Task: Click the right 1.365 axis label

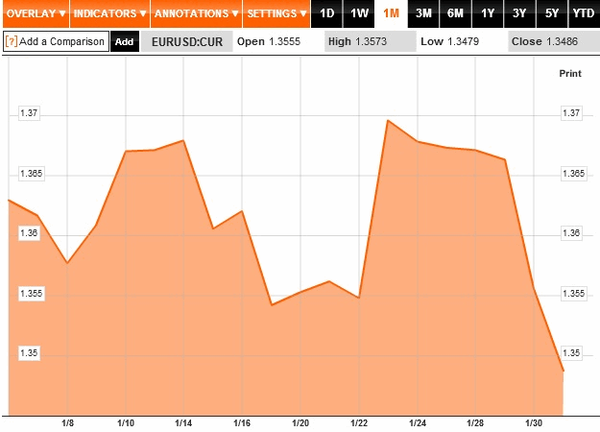Action: click(x=574, y=174)
